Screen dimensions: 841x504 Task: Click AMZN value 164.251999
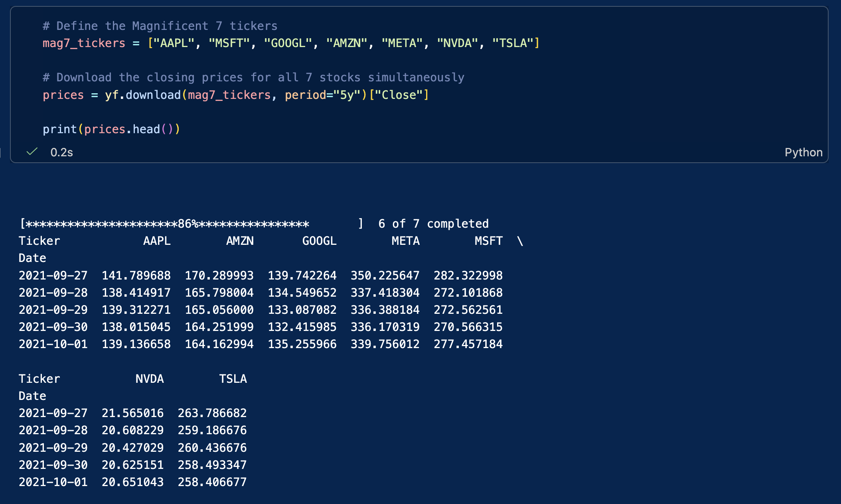click(x=219, y=327)
